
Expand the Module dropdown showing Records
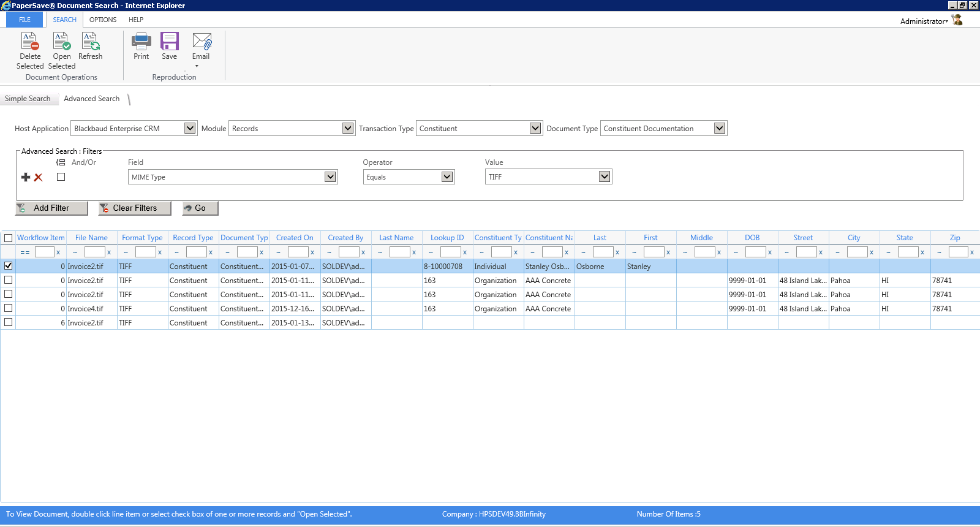click(x=348, y=128)
